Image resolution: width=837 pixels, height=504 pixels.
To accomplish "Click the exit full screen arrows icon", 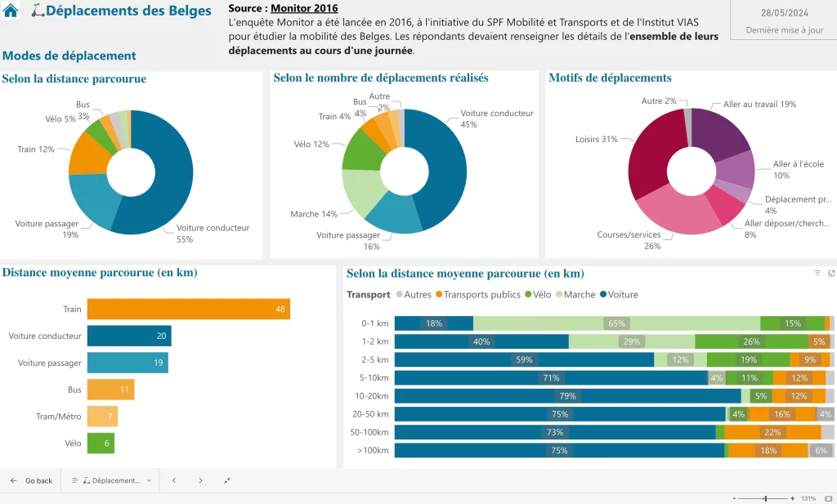I will coord(227,480).
